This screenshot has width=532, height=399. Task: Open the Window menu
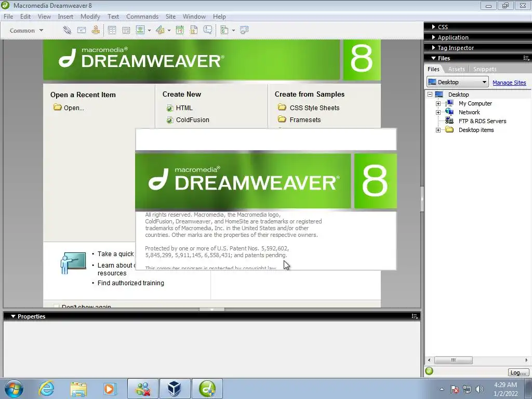194,16
